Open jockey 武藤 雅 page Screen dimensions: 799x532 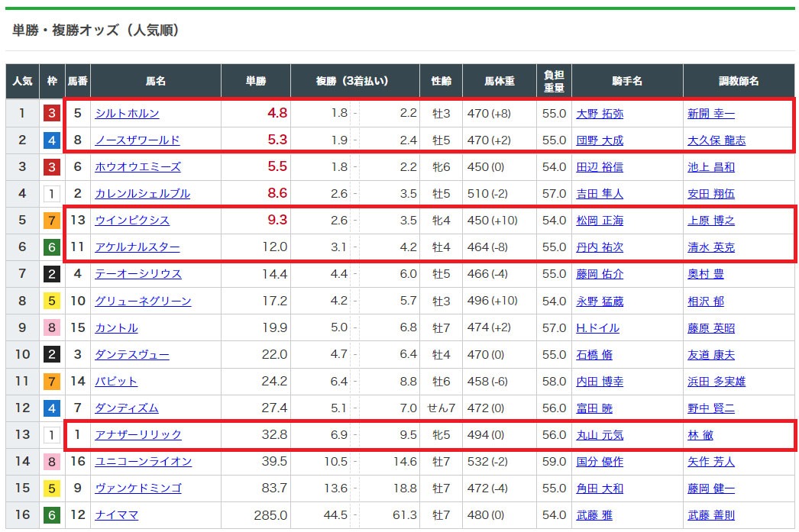[594, 515]
